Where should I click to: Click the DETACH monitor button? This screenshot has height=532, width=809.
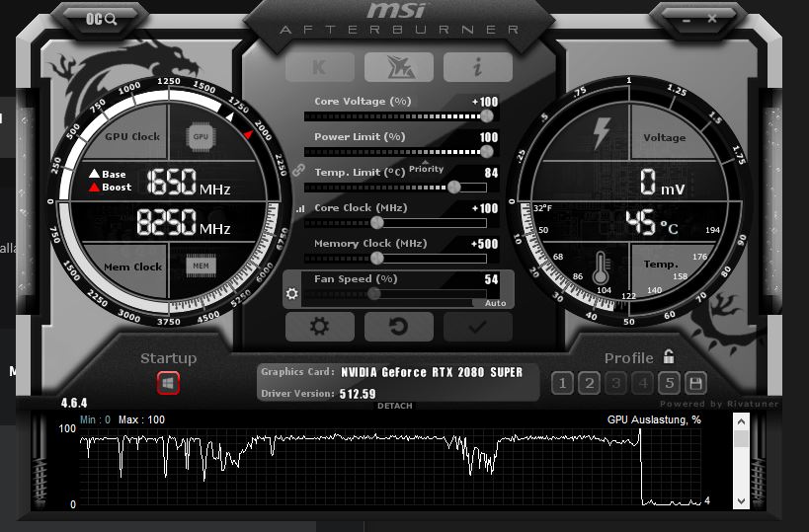click(395, 406)
